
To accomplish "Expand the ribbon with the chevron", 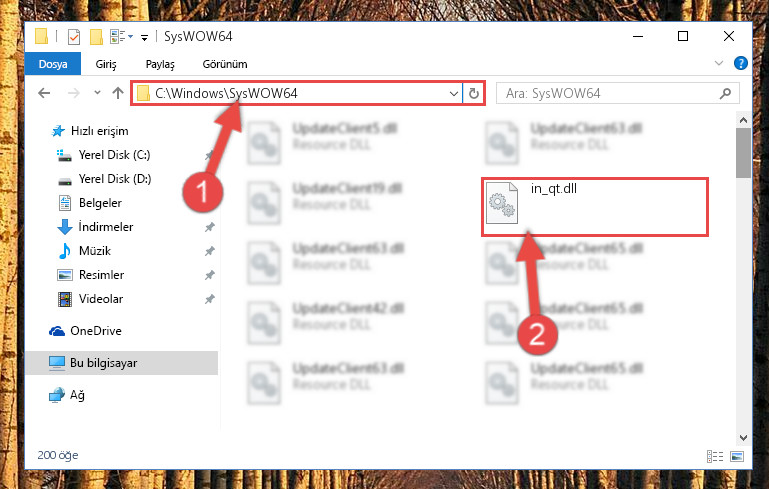I will pyautogui.click(x=718, y=63).
